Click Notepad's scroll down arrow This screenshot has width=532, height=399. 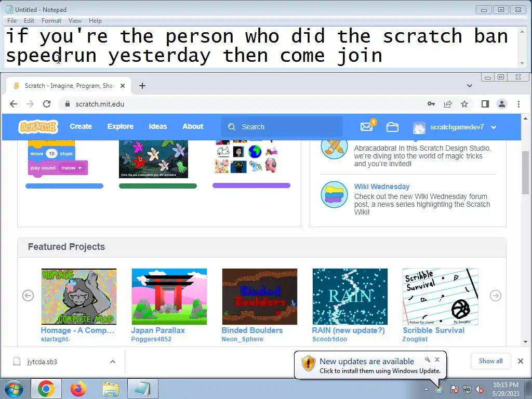(522, 63)
